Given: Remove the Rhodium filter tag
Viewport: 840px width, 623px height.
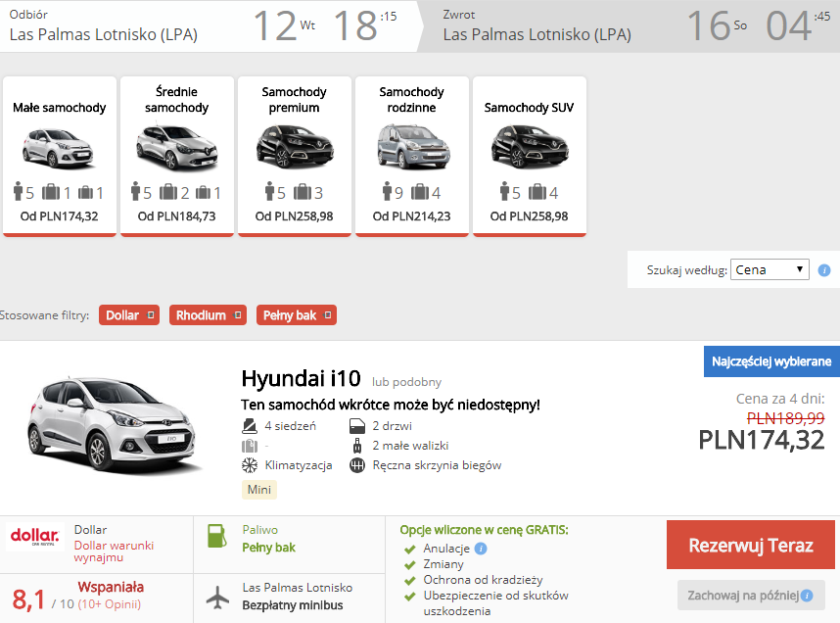Looking at the screenshot, I should coord(237,315).
